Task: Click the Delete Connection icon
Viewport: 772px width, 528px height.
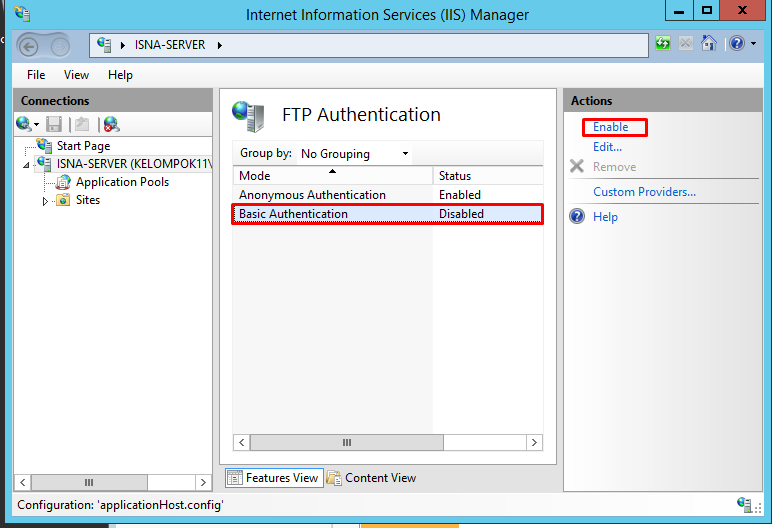Action: (112, 124)
